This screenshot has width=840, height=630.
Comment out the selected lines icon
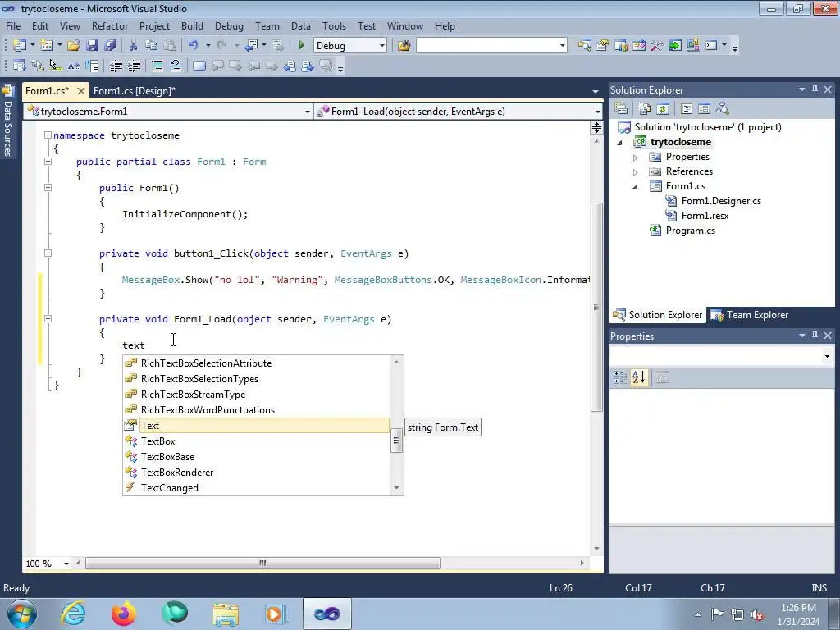[157, 66]
